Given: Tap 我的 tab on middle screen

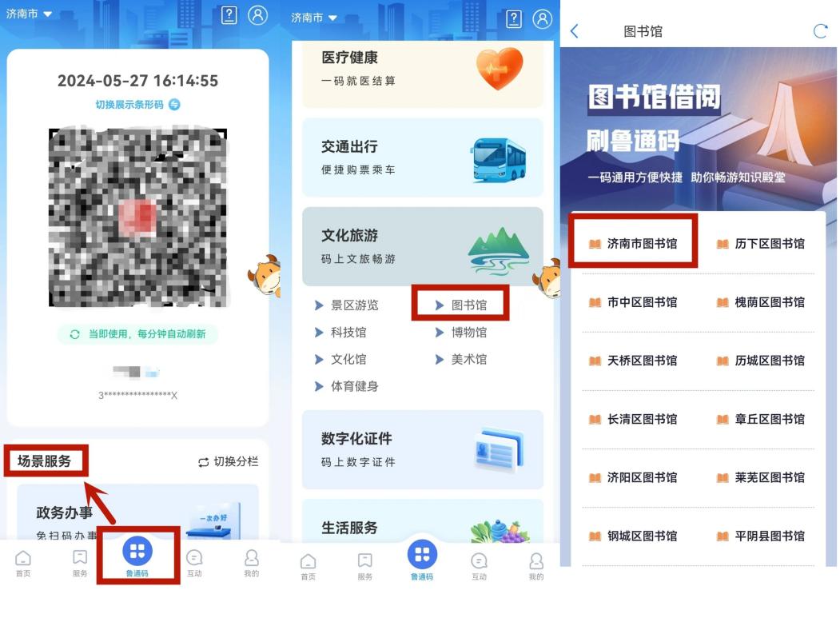Looking at the screenshot, I should pos(536,567).
